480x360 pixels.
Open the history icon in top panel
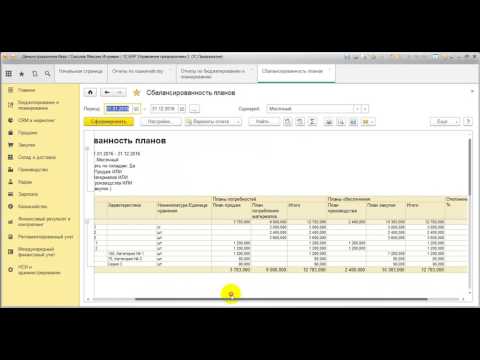pyautogui.click(x=35, y=74)
